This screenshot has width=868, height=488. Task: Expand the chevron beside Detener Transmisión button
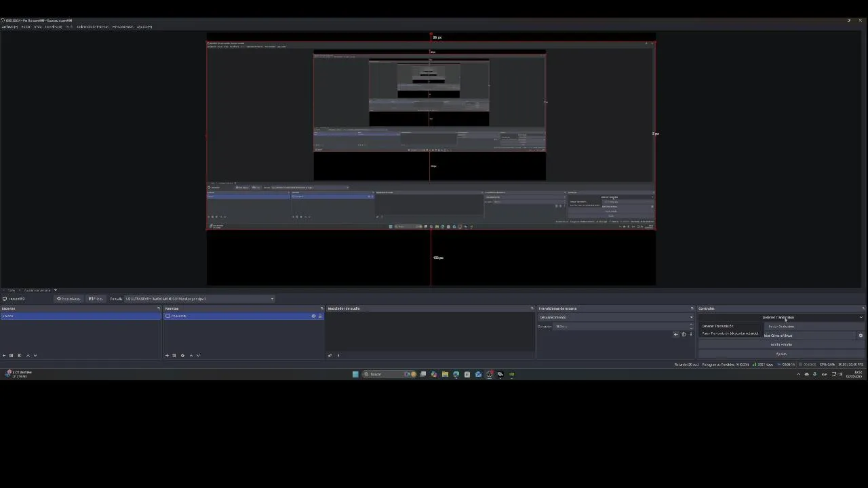(x=861, y=317)
